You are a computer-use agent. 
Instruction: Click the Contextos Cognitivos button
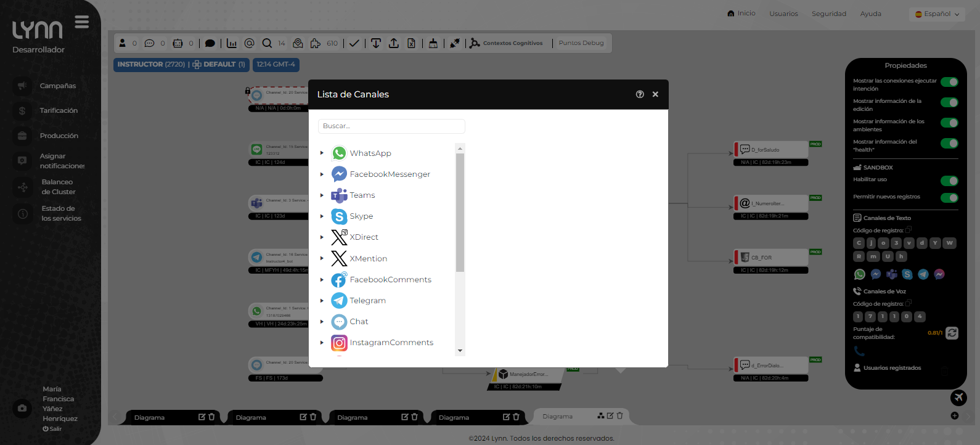tap(507, 43)
